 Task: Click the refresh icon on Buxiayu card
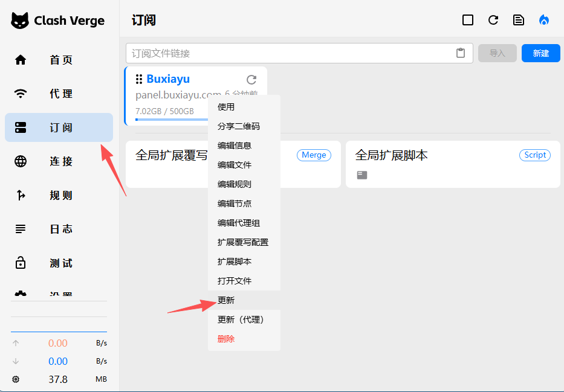click(251, 79)
